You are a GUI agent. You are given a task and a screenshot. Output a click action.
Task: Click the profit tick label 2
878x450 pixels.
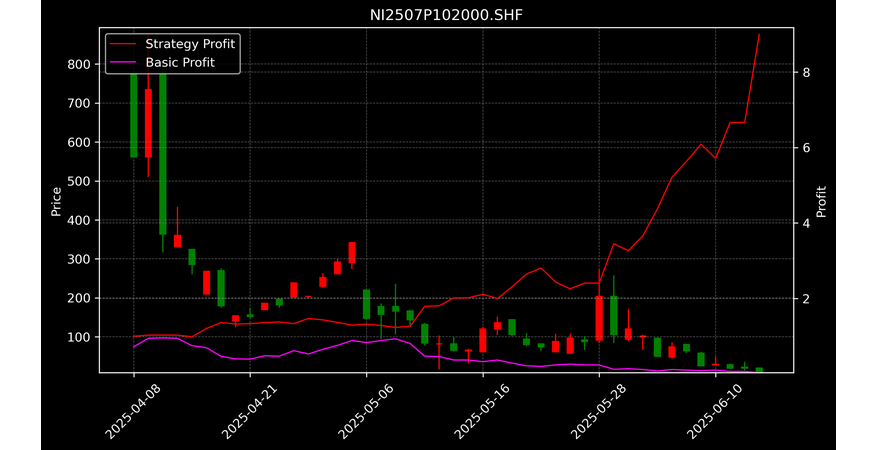click(x=806, y=299)
